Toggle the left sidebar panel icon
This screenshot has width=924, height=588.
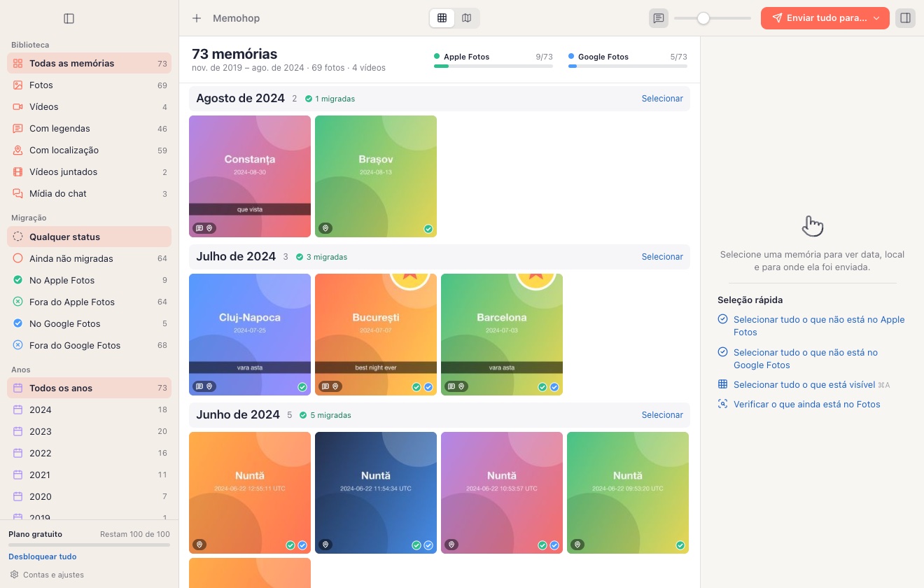click(69, 18)
